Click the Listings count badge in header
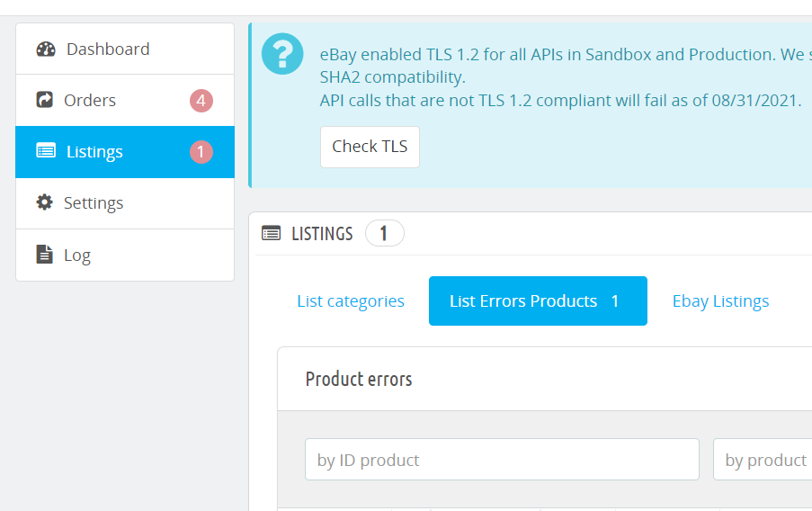This screenshot has width=812, height=511. click(384, 234)
